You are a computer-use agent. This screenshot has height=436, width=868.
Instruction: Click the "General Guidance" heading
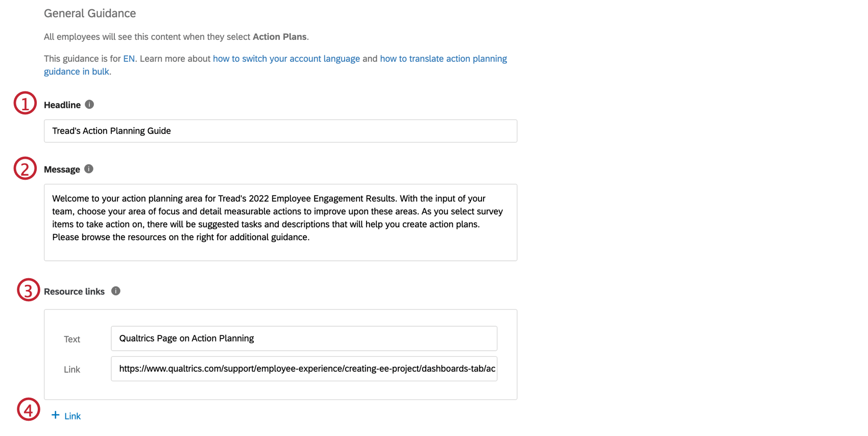pos(89,13)
